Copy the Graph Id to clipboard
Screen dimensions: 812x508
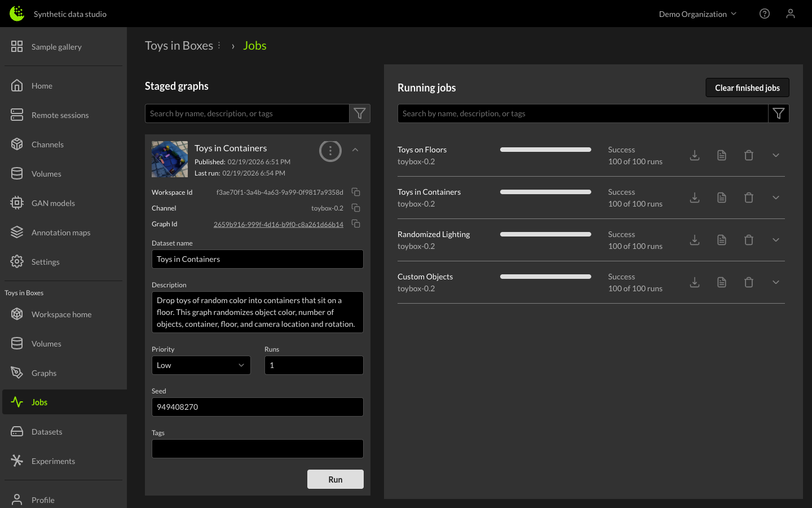click(x=356, y=224)
